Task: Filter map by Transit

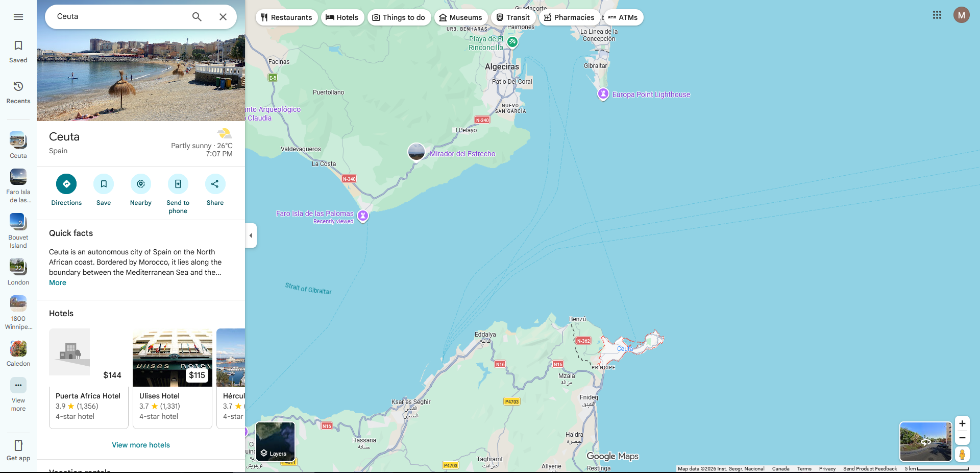Action: coord(513,17)
